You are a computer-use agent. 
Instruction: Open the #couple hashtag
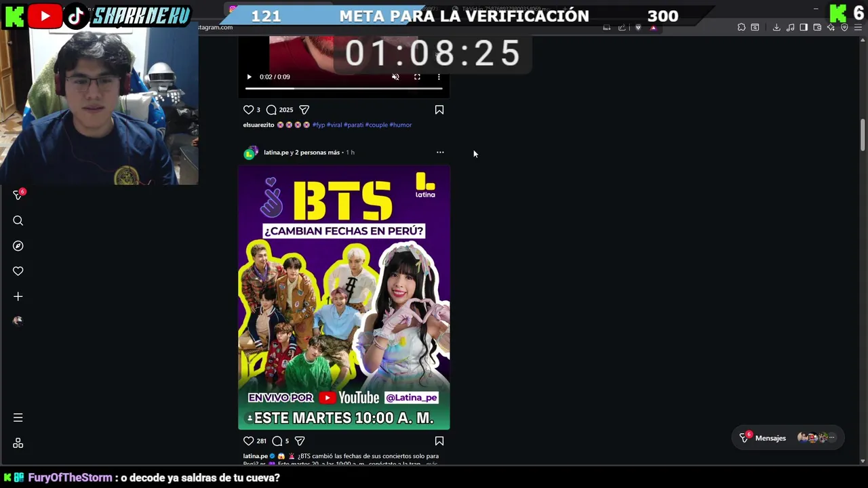point(376,125)
